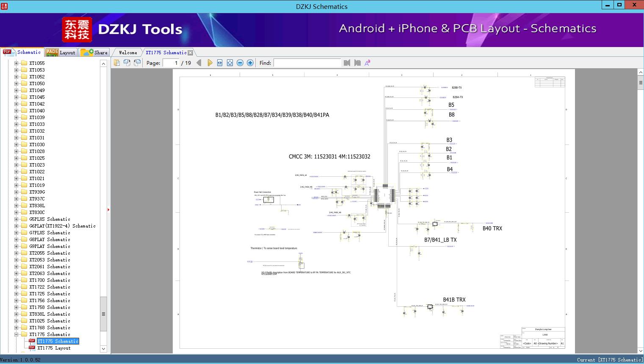Screen dimensions: 644x364
Task: Click the document view scroll-up arrow
Action: [x=641, y=72]
